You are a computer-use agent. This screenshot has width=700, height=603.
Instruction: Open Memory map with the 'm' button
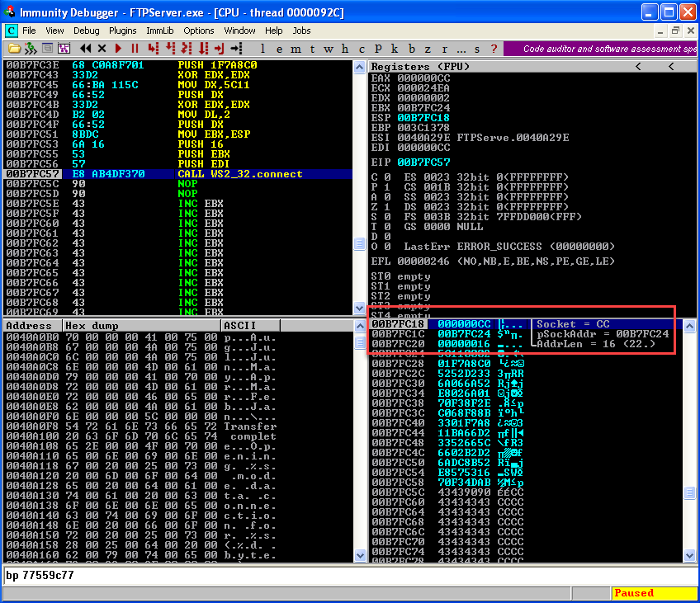pos(296,49)
